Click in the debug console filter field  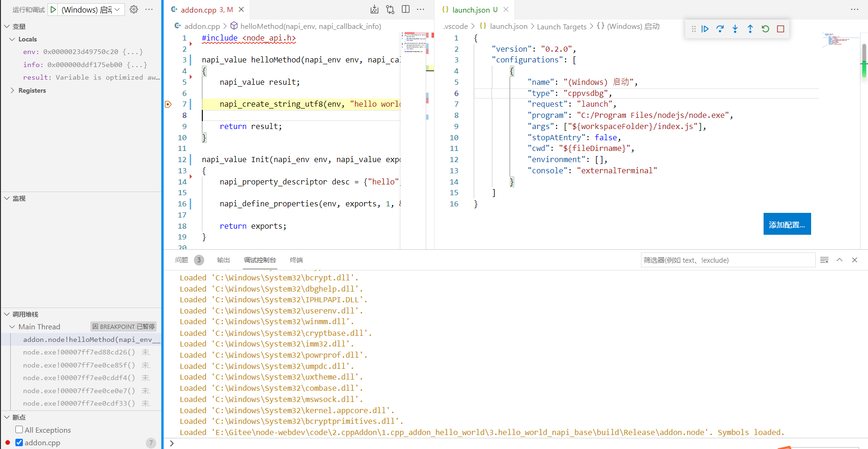pos(728,260)
